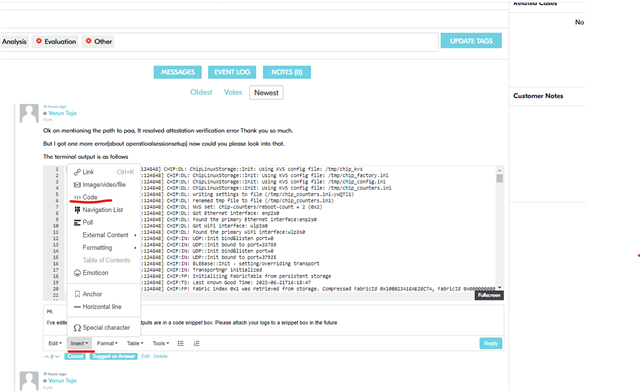The height and width of the screenshot is (392, 640).
Task: Click the Delete link under the reply
Action: (160, 356)
